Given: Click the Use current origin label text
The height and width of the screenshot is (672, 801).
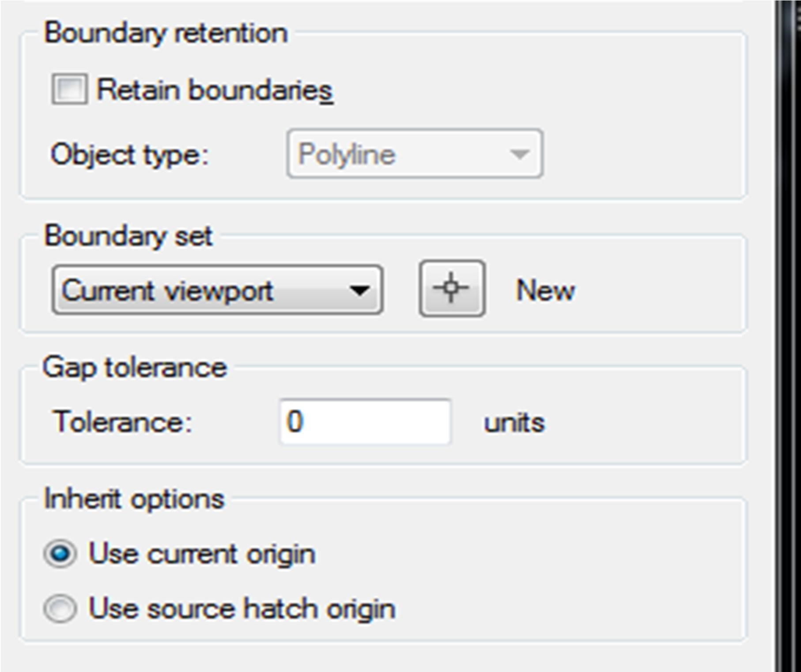Looking at the screenshot, I should pyautogui.click(x=202, y=554).
